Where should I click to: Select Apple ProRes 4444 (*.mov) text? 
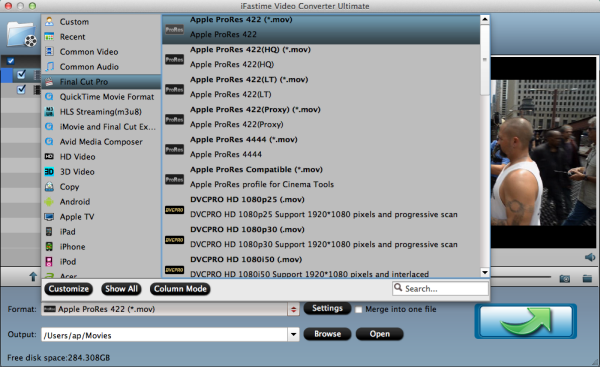(x=244, y=139)
